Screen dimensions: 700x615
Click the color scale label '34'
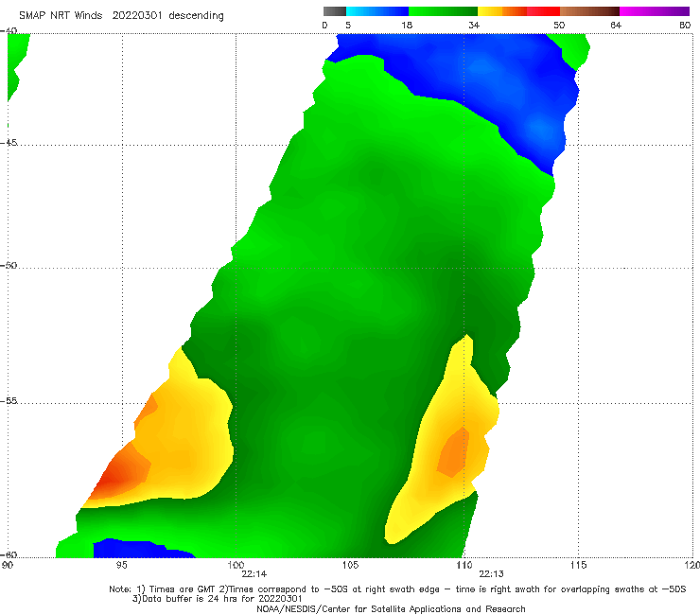tap(474, 26)
